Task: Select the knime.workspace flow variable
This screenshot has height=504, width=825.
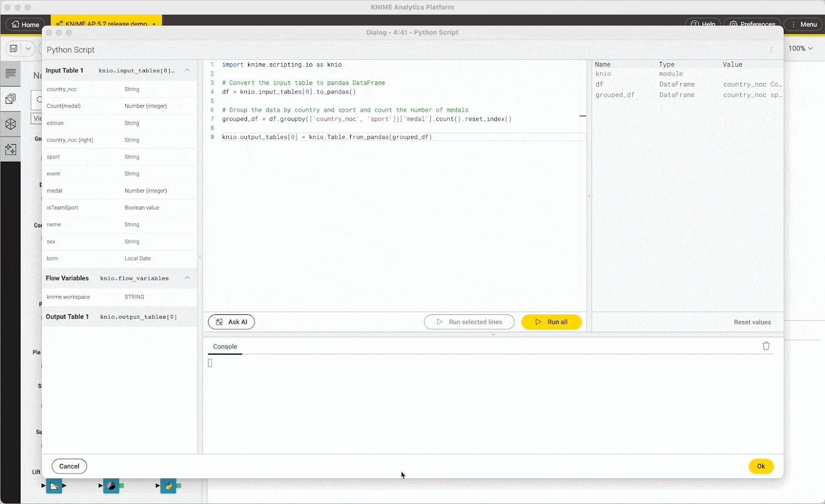Action: tap(120, 297)
